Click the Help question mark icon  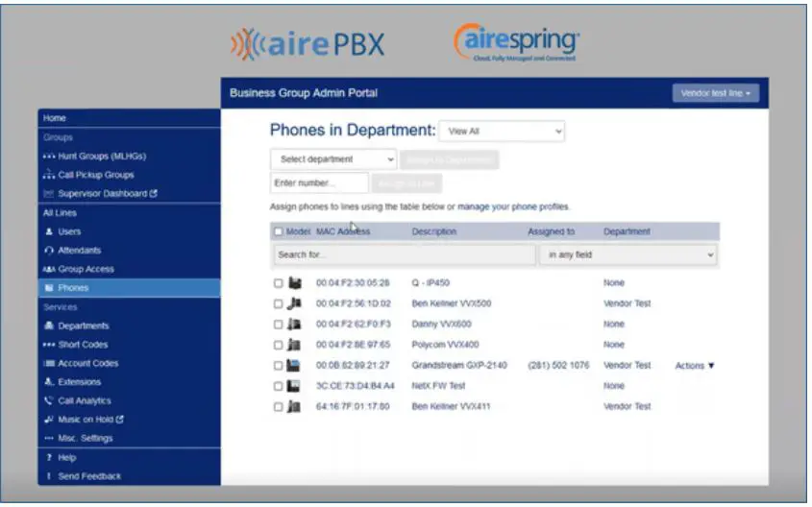[x=49, y=457]
